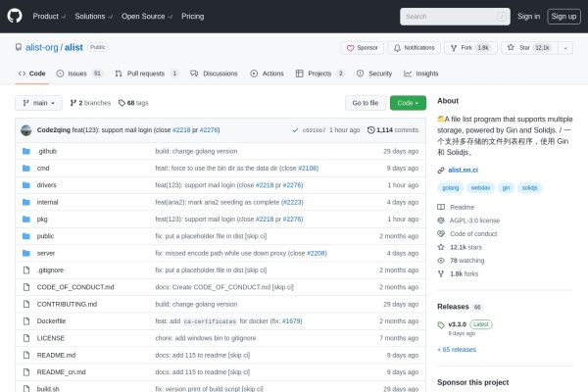588x392 pixels.
Task: Click the Go to file button
Action: 363,102
